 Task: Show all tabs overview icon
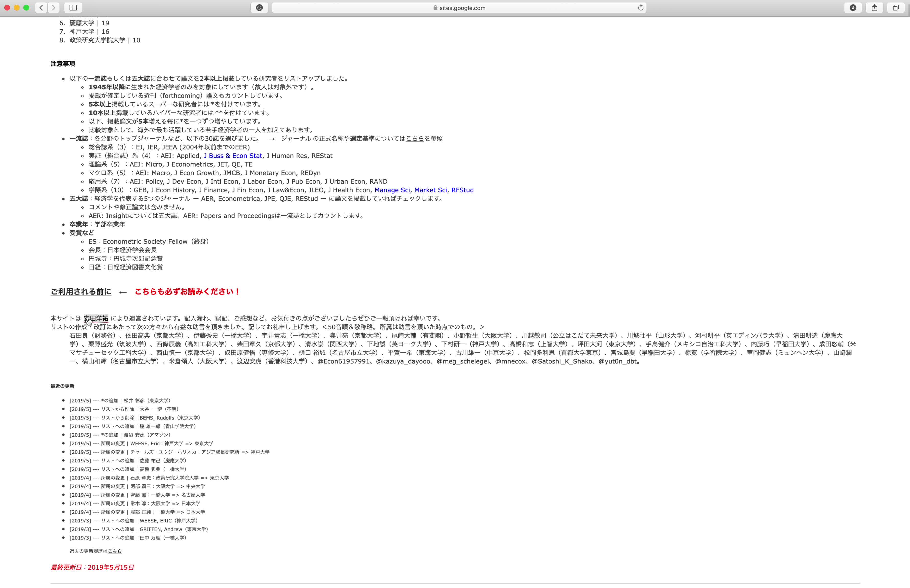(896, 8)
